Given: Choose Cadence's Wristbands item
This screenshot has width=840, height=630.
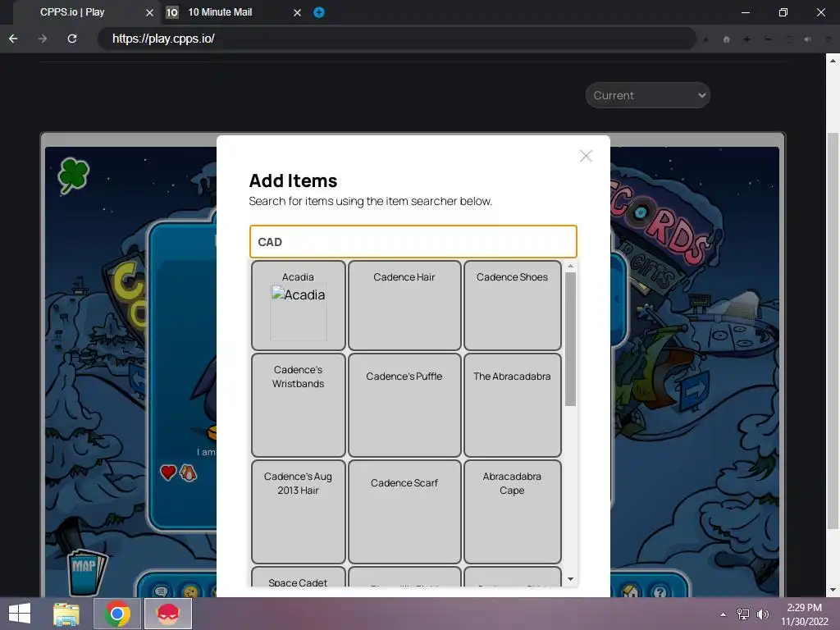Looking at the screenshot, I should pyautogui.click(x=299, y=405).
